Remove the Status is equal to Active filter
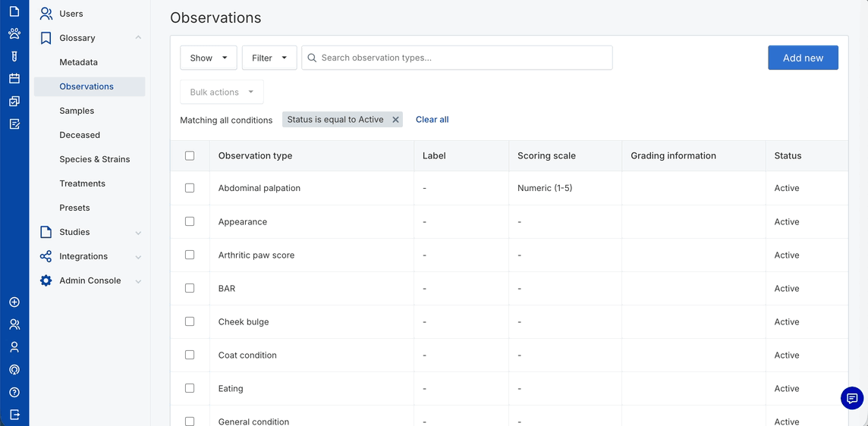The height and width of the screenshot is (426, 868). [x=395, y=120]
